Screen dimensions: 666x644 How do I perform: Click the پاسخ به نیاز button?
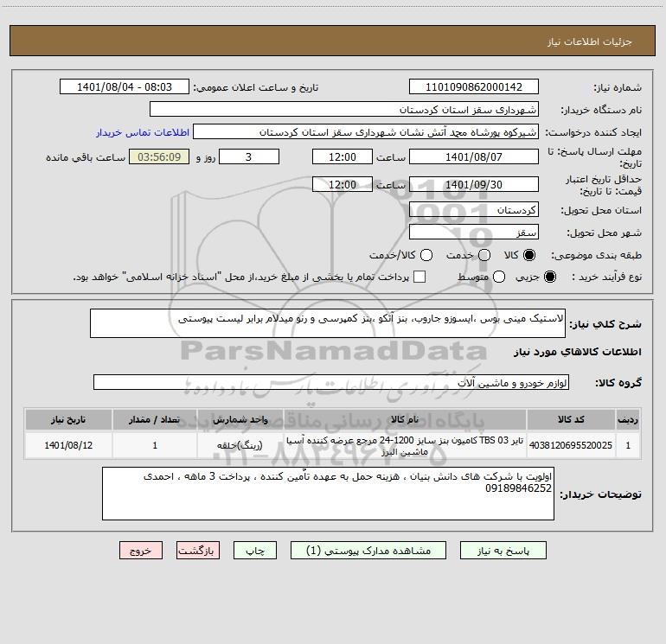tap(503, 551)
